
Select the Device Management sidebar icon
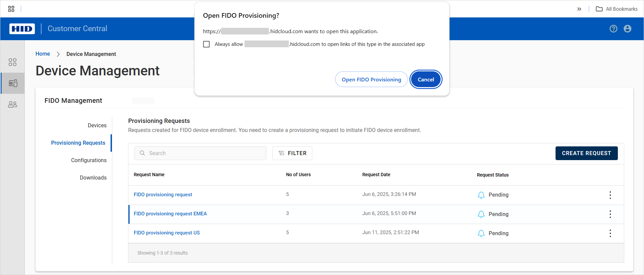pyautogui.click(x=13, y=83)
